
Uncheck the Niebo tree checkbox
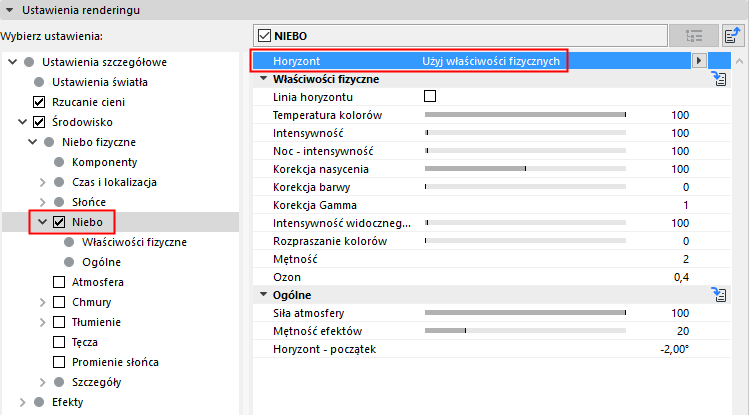coord(59,222)
